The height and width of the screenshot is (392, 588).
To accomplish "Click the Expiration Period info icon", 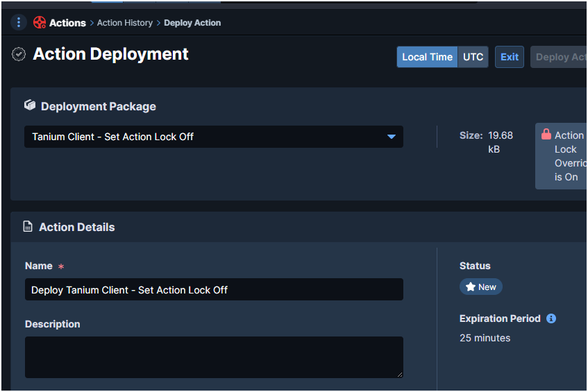I will tap(551, 318).
